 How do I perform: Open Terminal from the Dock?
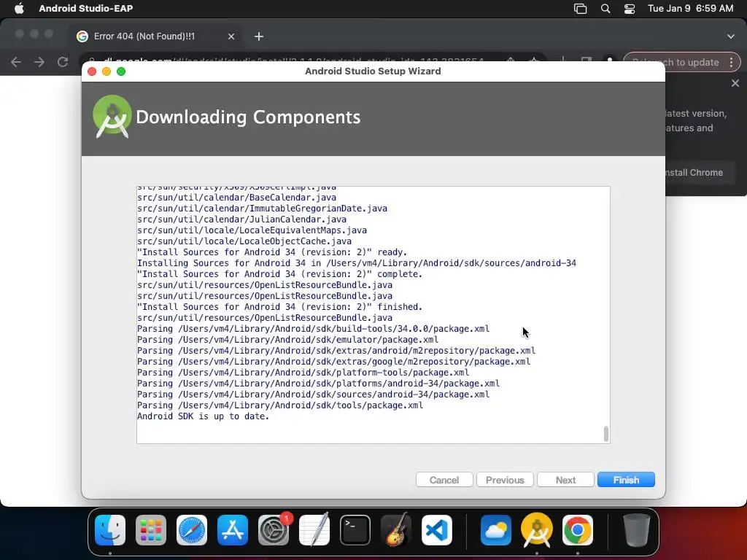coord(355,530)
